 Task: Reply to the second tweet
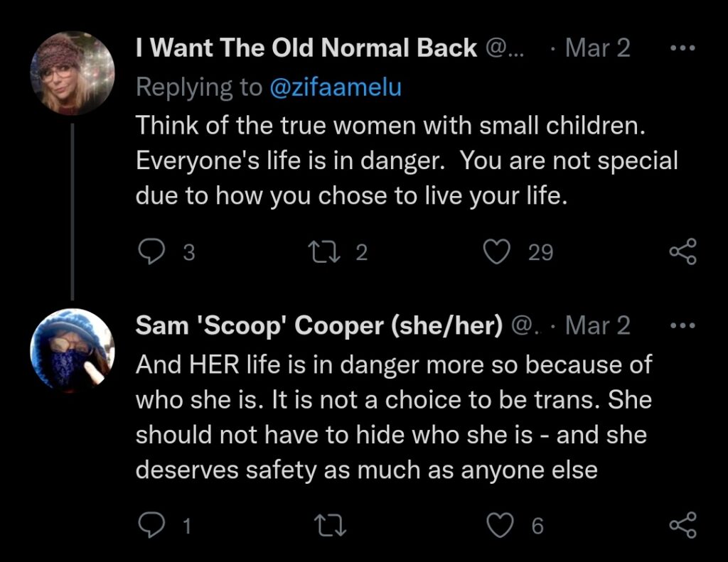(151, 526)
